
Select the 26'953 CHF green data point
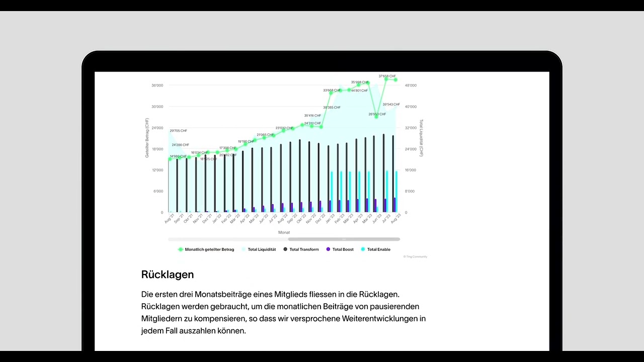[x=376, y=117]
